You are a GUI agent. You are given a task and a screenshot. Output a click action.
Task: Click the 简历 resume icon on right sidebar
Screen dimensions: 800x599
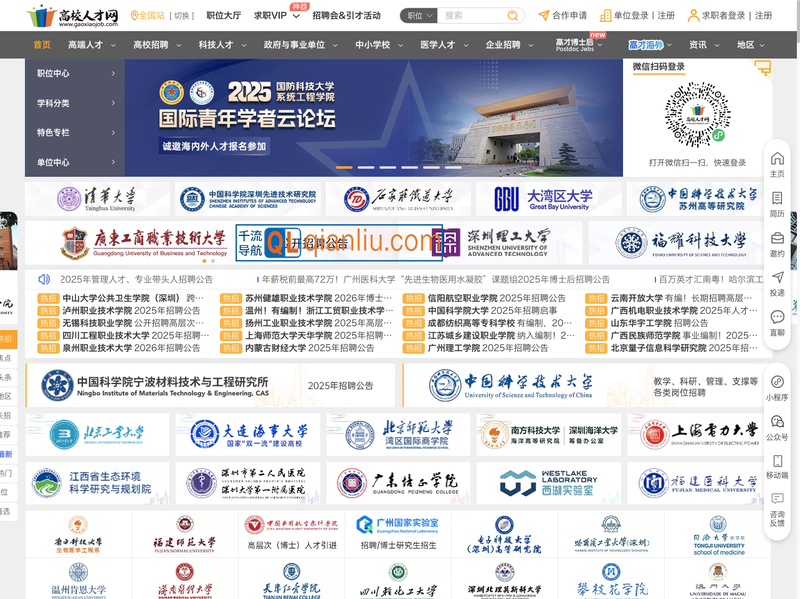(x=777, y=202)
